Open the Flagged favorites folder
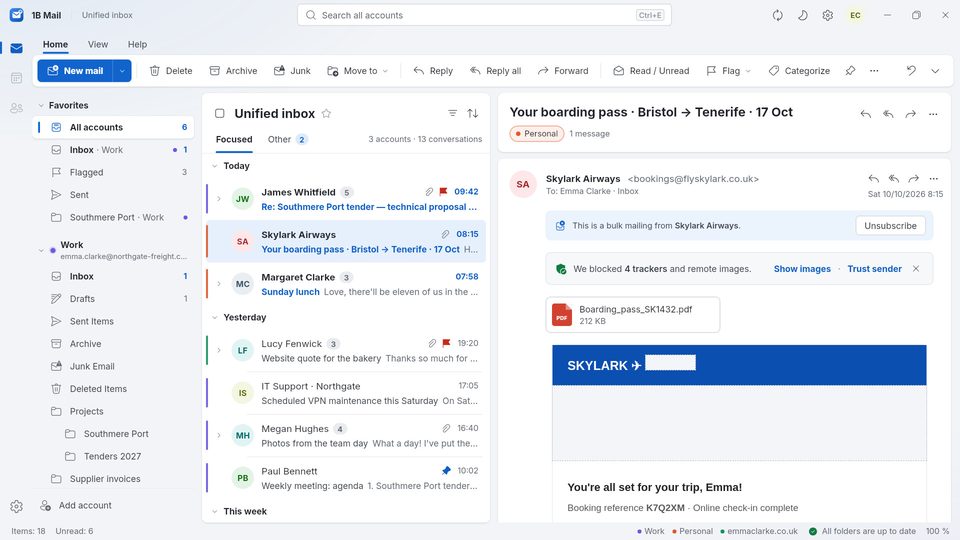Viewport: 960px width, 540px height. 114,173
